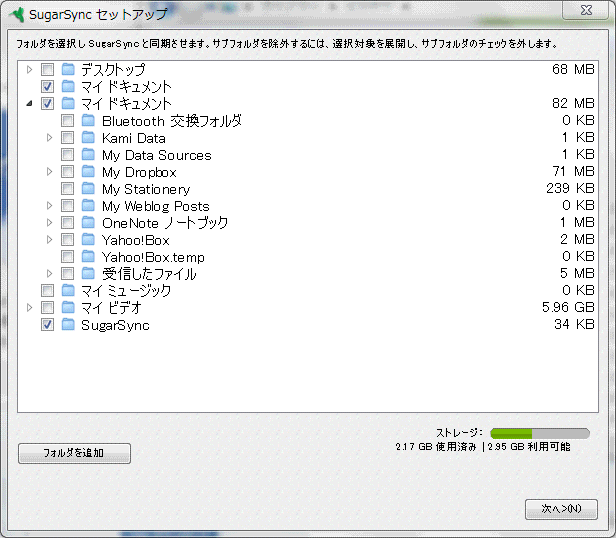Click the マイ ビデオ folder icon
616x538 pixels.
click(68, 307)
